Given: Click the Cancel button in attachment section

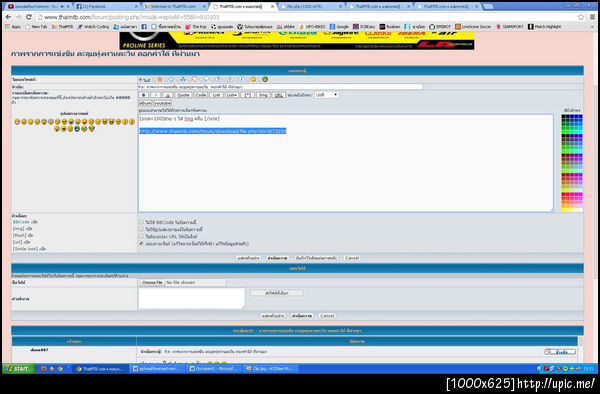Looking at the screenshot, I should point(327,316).
